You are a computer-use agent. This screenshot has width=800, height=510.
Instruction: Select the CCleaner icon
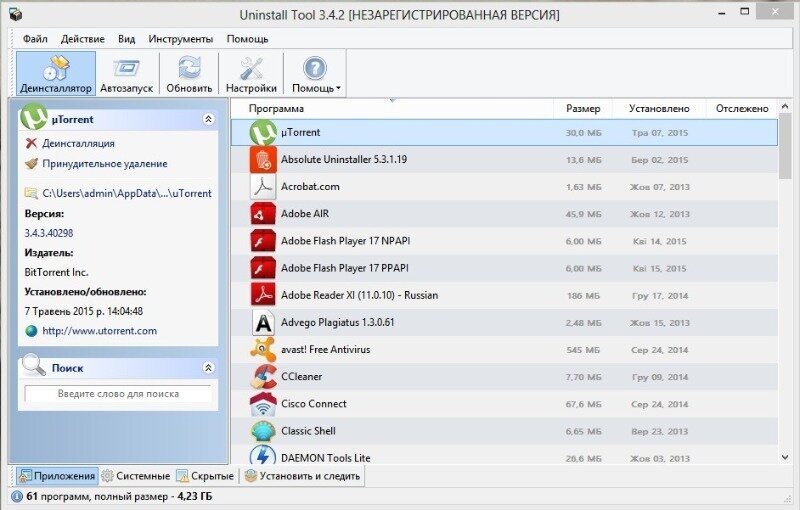(x=263, y=376)
